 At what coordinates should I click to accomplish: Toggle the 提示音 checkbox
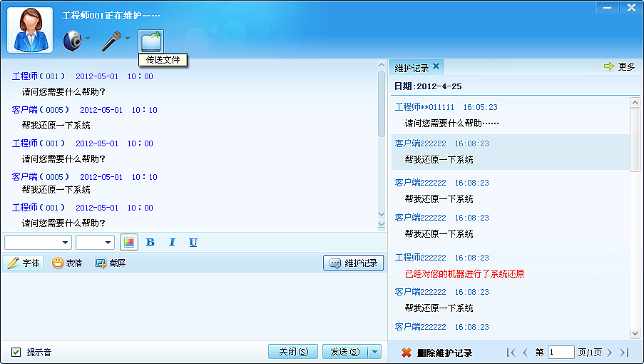[16, 352]
